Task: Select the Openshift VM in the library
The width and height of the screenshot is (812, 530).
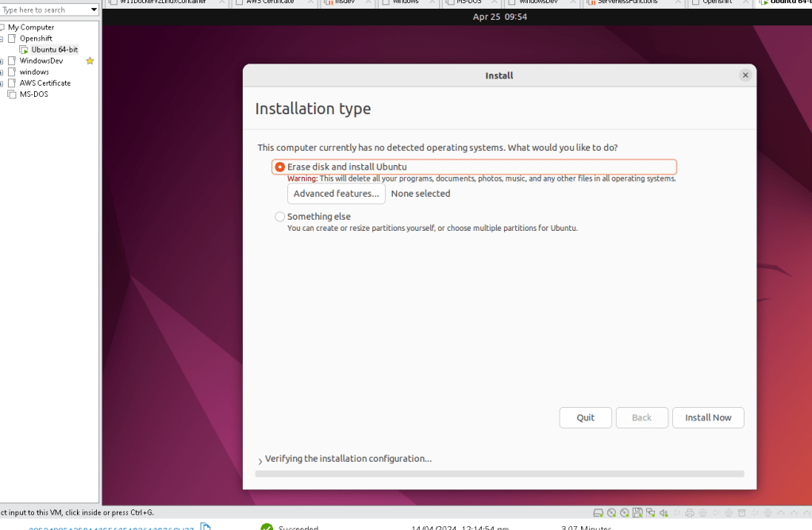Action: point(36,38)
